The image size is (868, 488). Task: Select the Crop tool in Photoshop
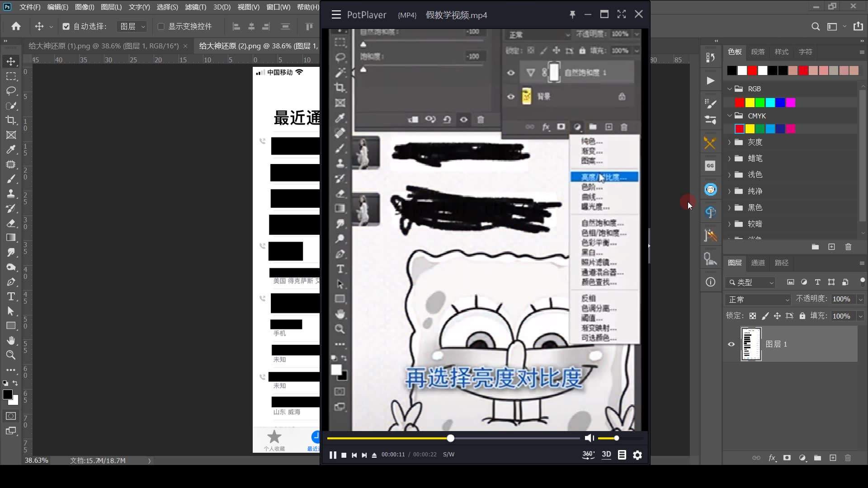[x=11, y=120]
